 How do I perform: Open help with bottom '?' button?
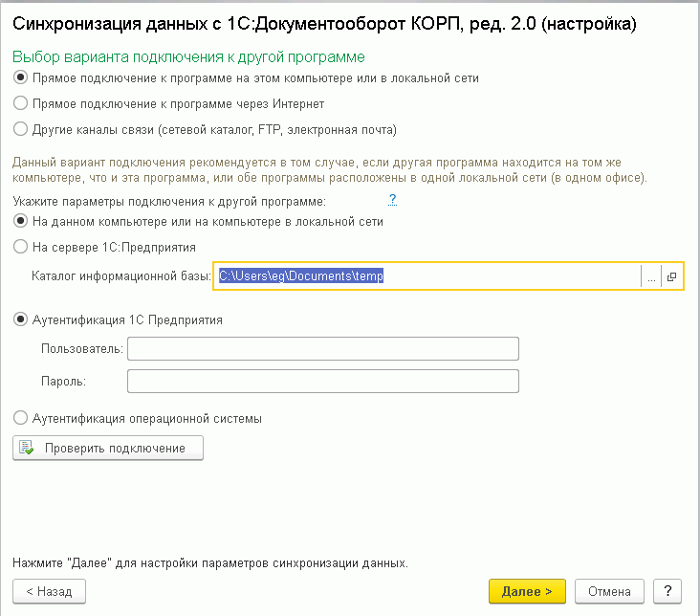click(x=667, y=591)
